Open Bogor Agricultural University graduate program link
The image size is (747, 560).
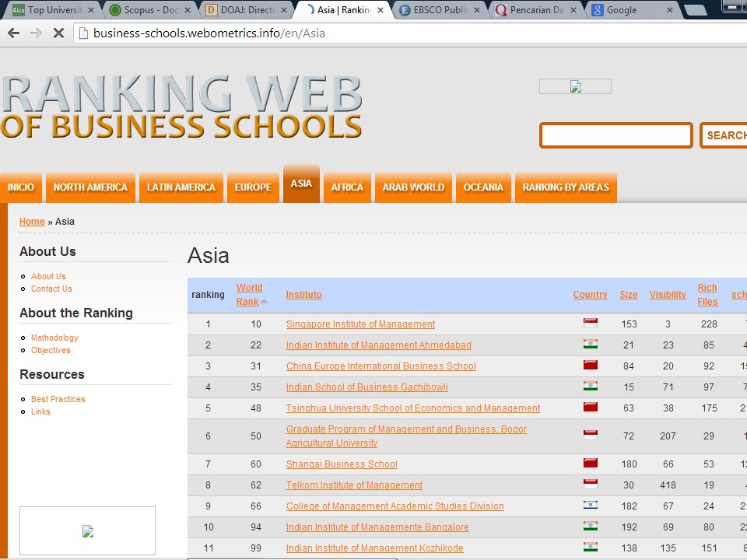tap(406, 436)
